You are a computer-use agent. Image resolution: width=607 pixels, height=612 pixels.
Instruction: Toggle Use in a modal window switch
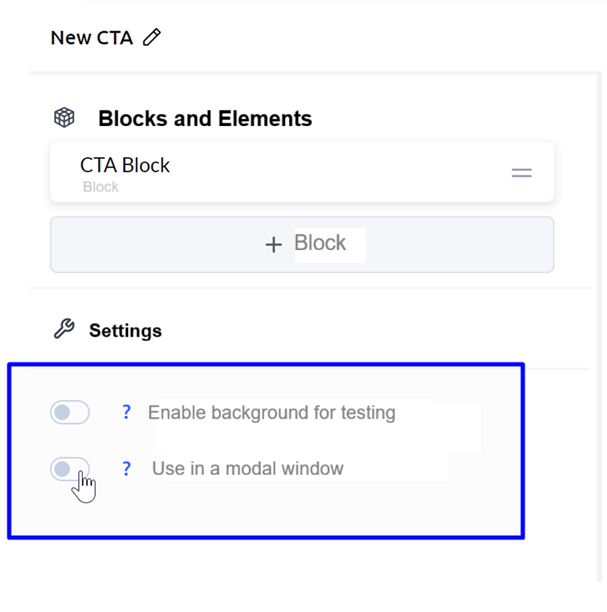(70, 468)
